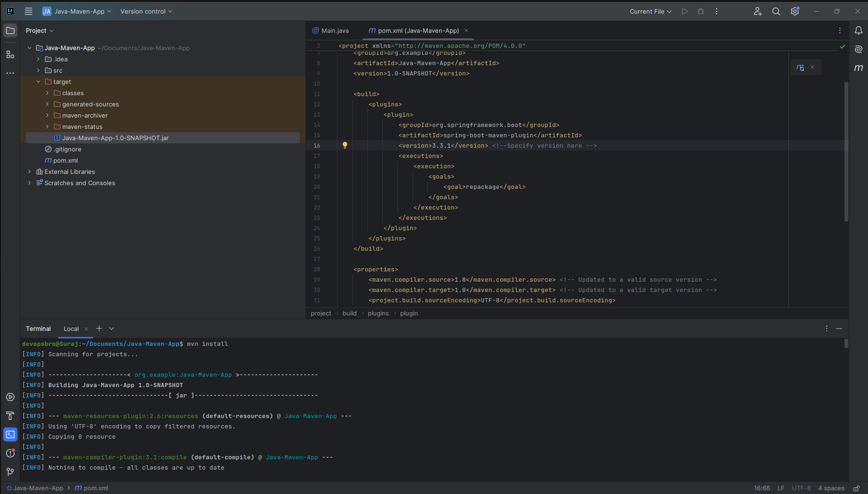Expand the src folder
The height and width of the screenshot is (494, 868).
pos(38,70)
